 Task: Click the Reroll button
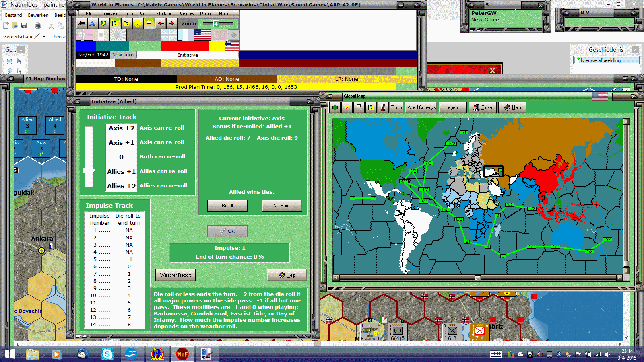(x=227, y=206)
